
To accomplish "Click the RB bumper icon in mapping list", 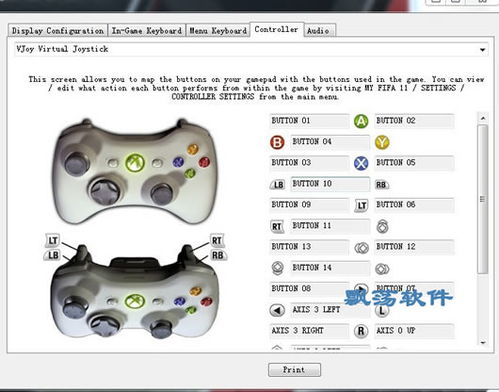I will (x=382, y=185).
